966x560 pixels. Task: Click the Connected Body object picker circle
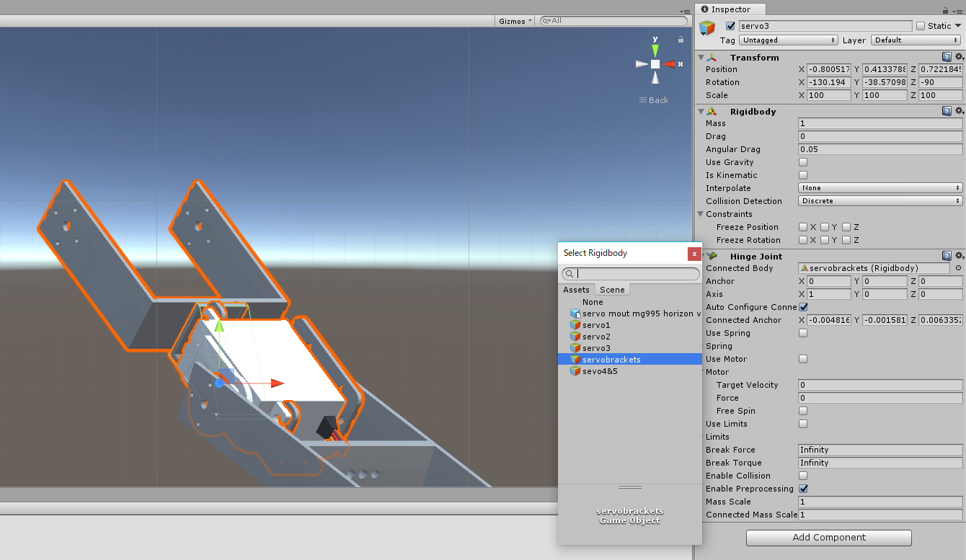[x=959, y=267]
